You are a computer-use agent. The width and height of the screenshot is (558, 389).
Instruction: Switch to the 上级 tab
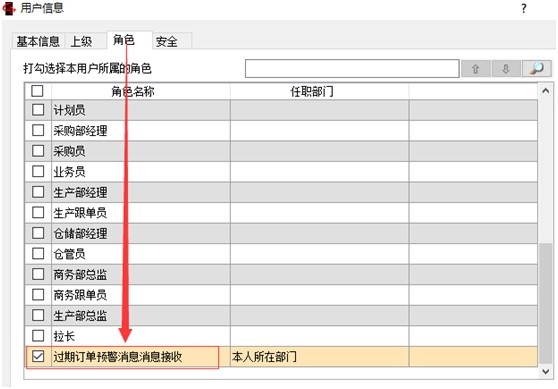[81, 41]
